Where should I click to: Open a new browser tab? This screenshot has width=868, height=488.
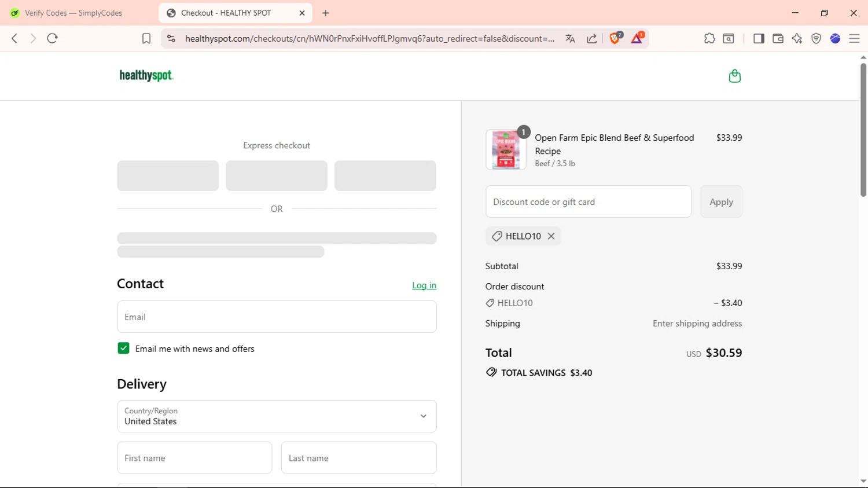(x=326, y=13)
